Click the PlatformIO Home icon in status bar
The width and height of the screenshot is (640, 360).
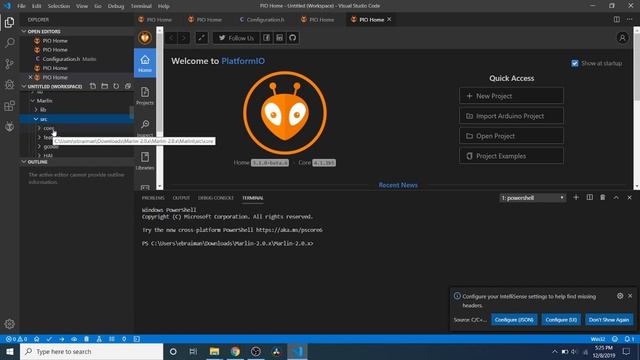point(37,339)
